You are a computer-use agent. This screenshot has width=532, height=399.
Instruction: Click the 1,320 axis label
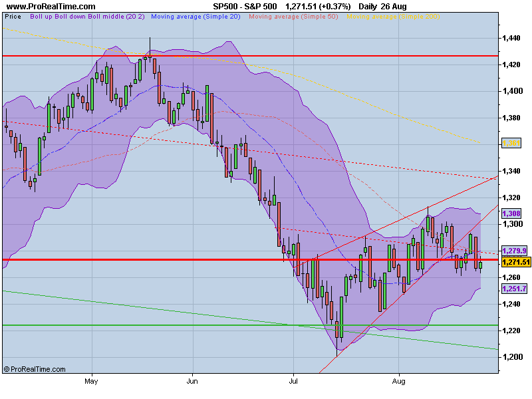pos(511,198)
